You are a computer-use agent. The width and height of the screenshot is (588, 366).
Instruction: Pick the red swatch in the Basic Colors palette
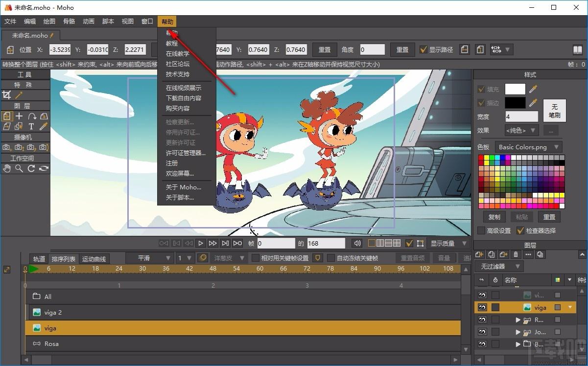click(x=481, y=158)
